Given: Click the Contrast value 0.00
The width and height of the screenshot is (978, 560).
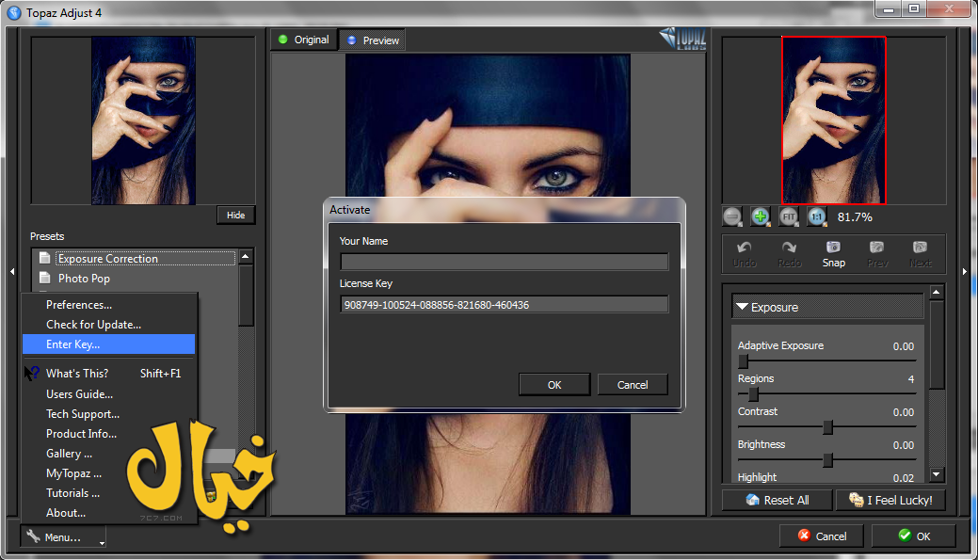Looking at the screenshot, I should tap(903, 412).
